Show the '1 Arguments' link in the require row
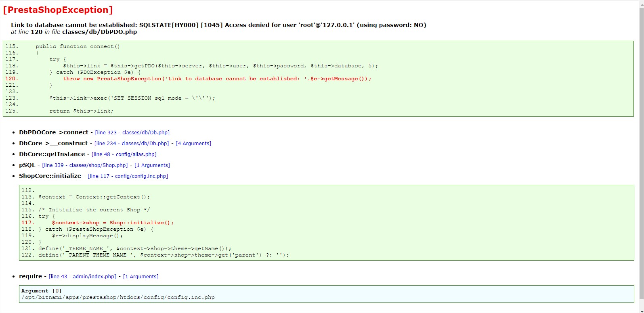The height and width of the screenshot is (313, 644). (x=141, y=276)
